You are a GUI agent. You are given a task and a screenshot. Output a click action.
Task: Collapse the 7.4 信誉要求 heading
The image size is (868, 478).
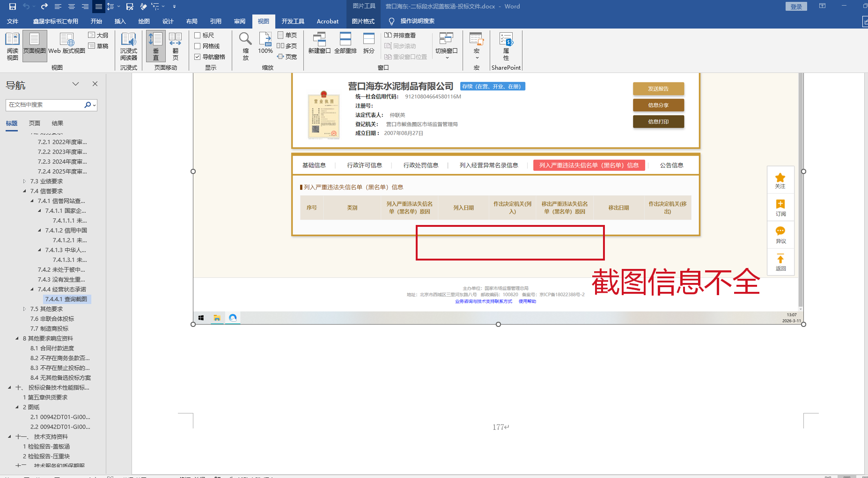pos(24,191)
